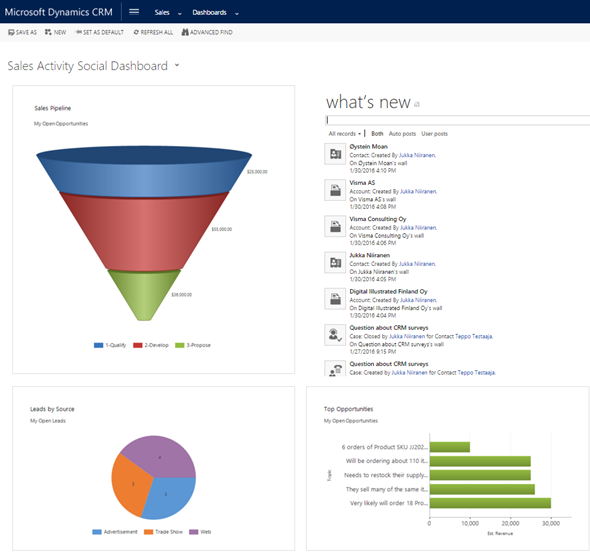Click the New dashboard button

click(55, 32)
